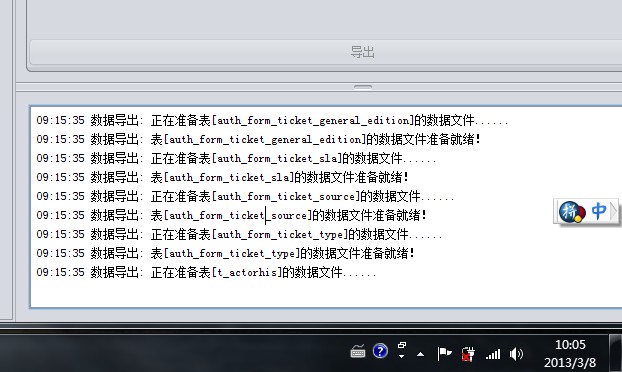
Task: Click log line 表[auth_form_ticket_sla]的数据文件准备就绪
Action: [222, 177]
